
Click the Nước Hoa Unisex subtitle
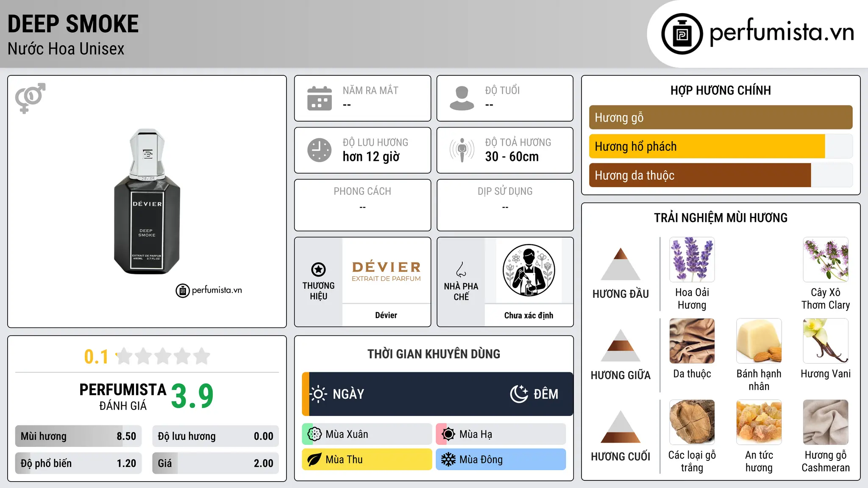(x=66, y=49)
